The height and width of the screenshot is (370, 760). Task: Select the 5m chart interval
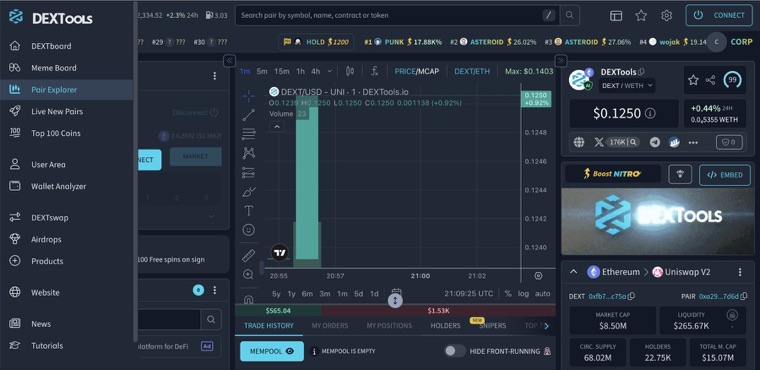click(262, 71)
